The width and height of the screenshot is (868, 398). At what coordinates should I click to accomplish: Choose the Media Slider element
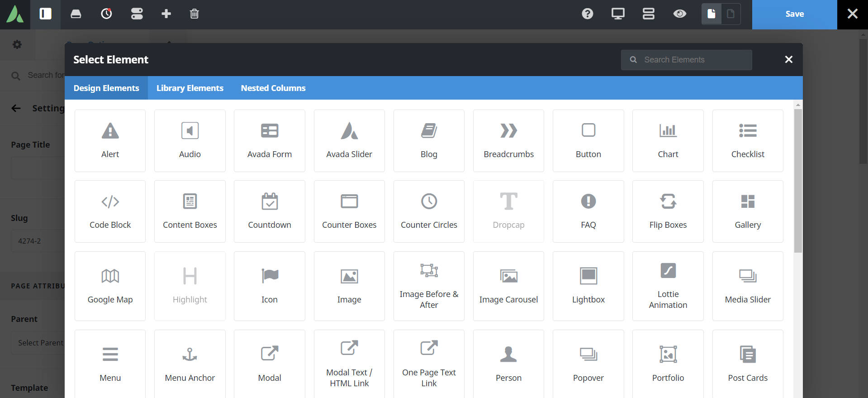click(x=748, y=286)
